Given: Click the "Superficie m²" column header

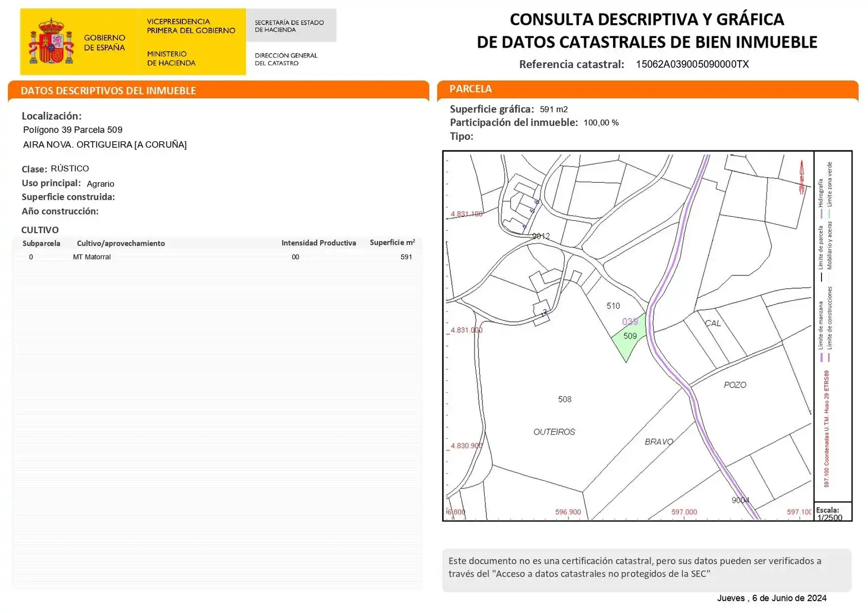Looking at the screenshot, I should click(x=392, y=242).
